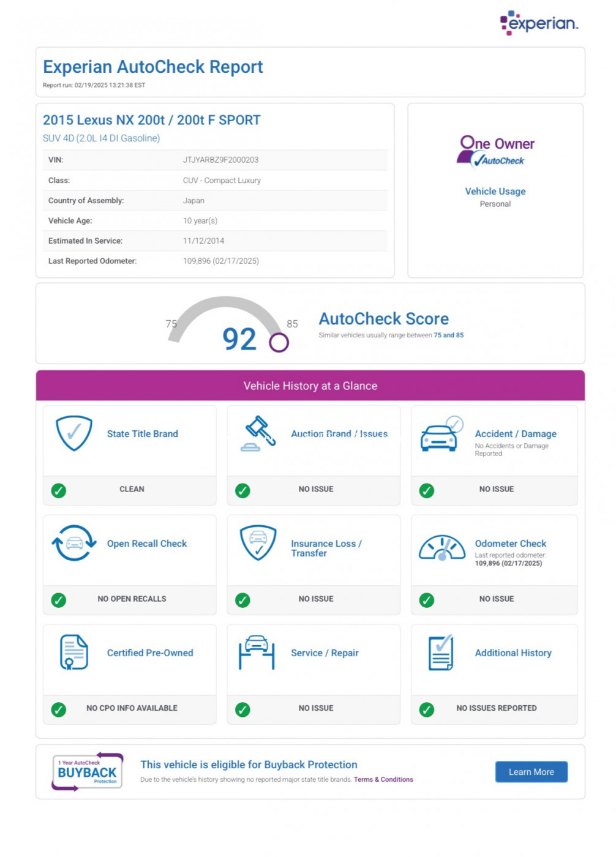Click the AutoCheck Score heading
616x857 pixels.
[384, 318]
